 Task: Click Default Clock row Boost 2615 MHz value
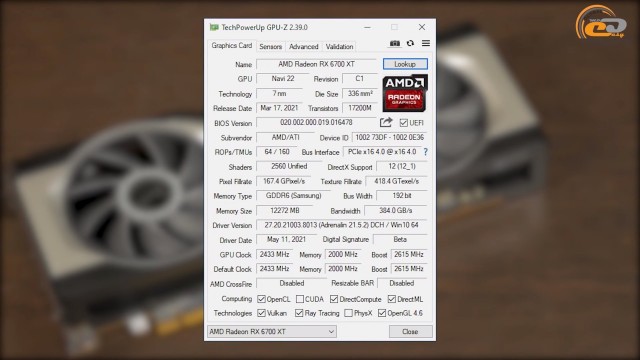point(409,269)
